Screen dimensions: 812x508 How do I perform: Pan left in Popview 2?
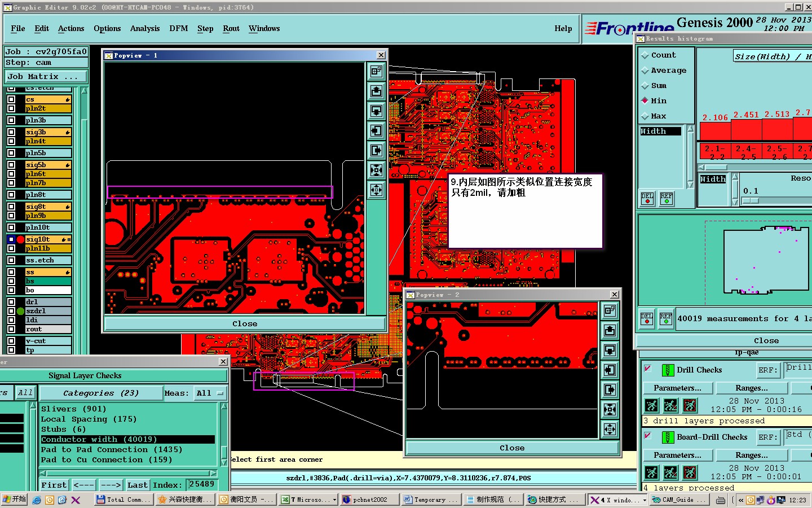(x=610, y=370)
